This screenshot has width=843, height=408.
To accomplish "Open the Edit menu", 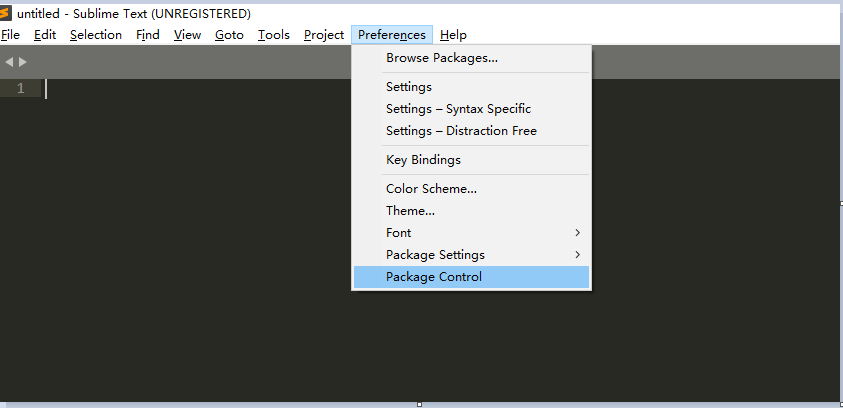I will [x=45, y=35].
